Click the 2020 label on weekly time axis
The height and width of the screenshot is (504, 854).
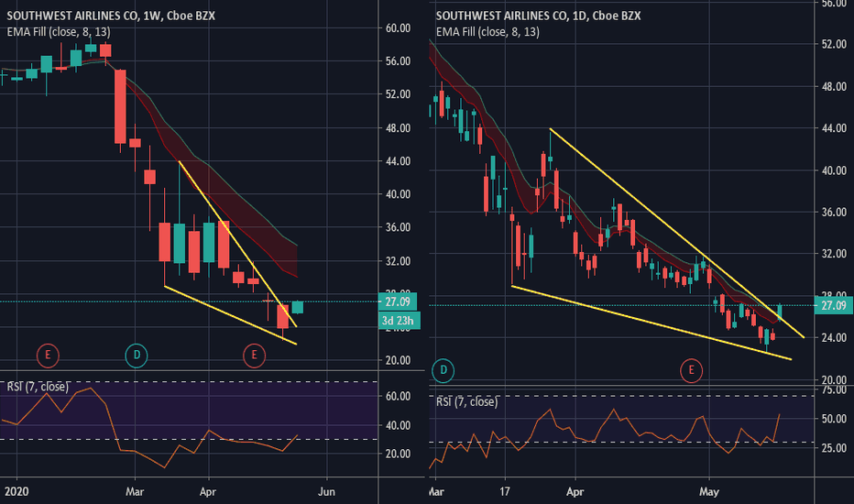(x=16, y=491)
